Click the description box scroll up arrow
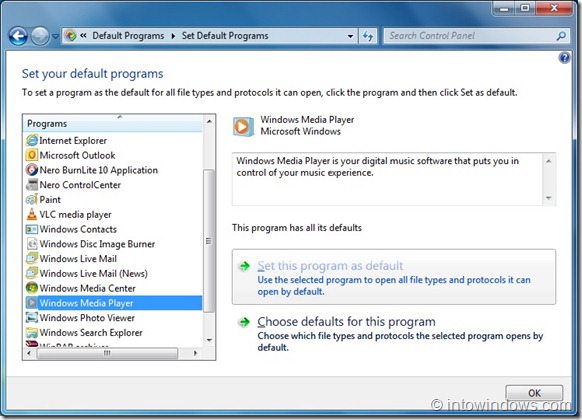The height and width of the screenshot is (420, 582). 548,161
